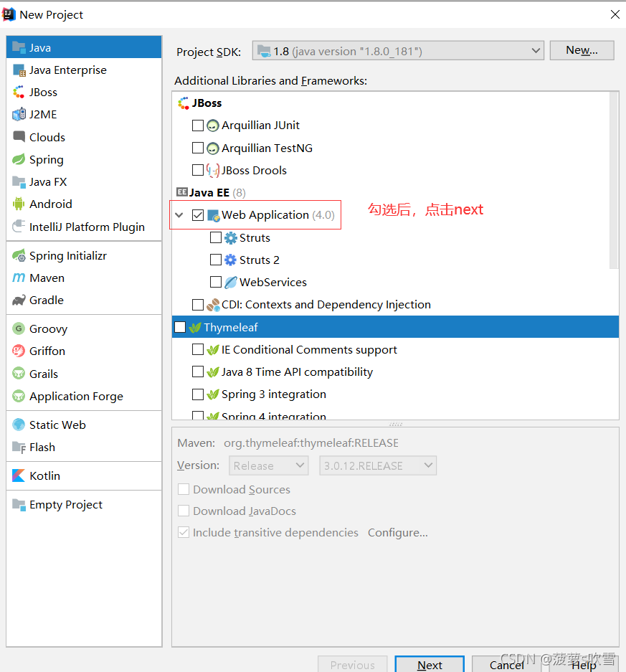Click the Spring leaf icon in sidebar
The height and width of the screenshot is (672, 626).
pyautogui.click(x=19, y=159)
